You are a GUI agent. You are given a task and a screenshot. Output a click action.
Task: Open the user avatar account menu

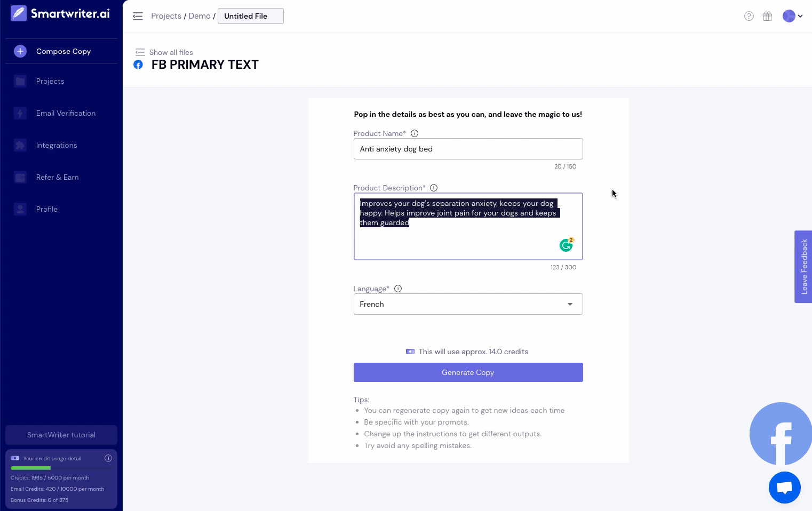point(792,16)
